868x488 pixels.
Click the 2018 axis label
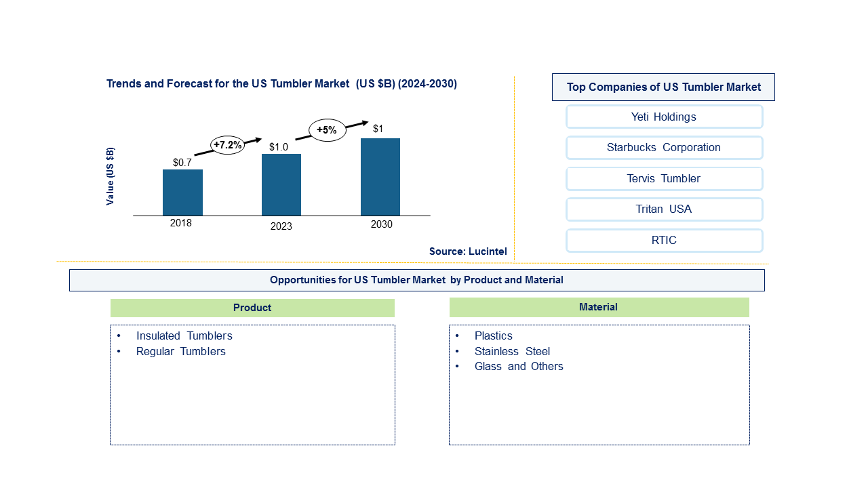click(181, 223)
